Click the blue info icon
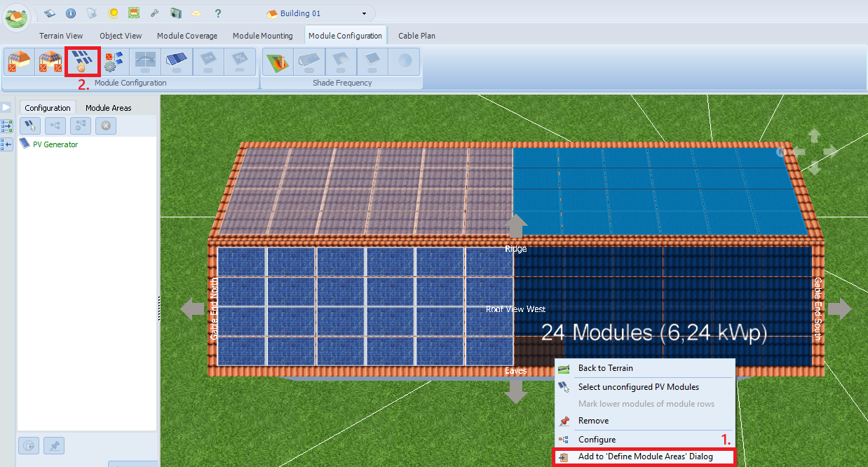Screen dimensions: 868x467 (x=71, y=13)
